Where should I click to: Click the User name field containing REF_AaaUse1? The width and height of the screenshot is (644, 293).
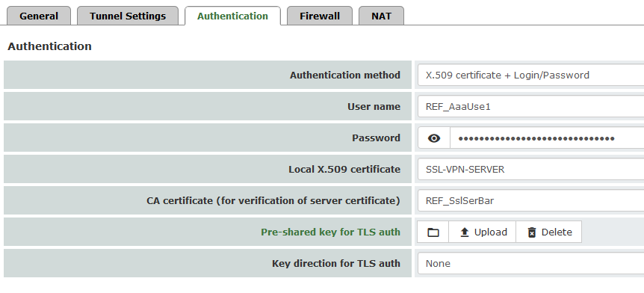pyautogui.click(x=530, y=106)
